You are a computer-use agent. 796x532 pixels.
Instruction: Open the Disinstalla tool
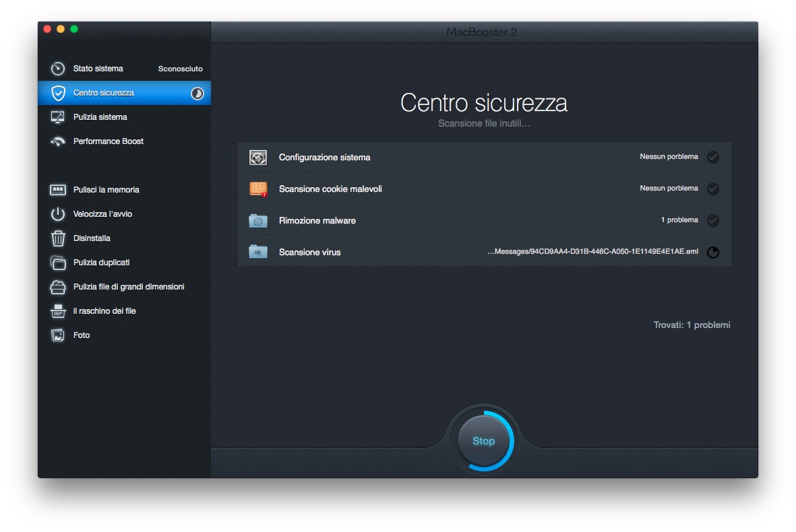pyautogui.click(x=125, y=238)
